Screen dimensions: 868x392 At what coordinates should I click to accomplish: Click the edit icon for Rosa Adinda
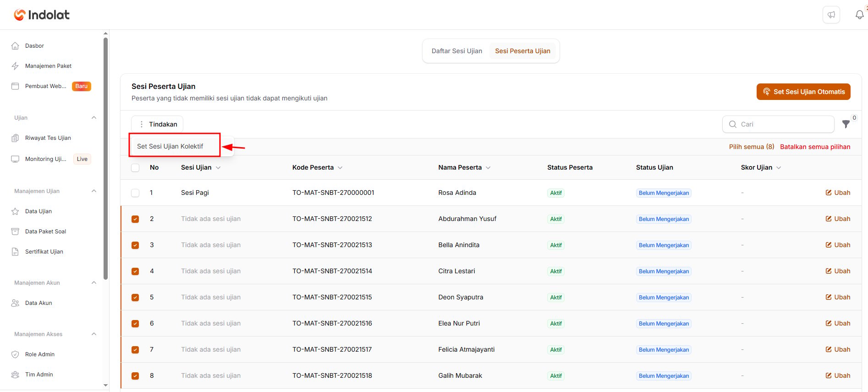[829, 193]
